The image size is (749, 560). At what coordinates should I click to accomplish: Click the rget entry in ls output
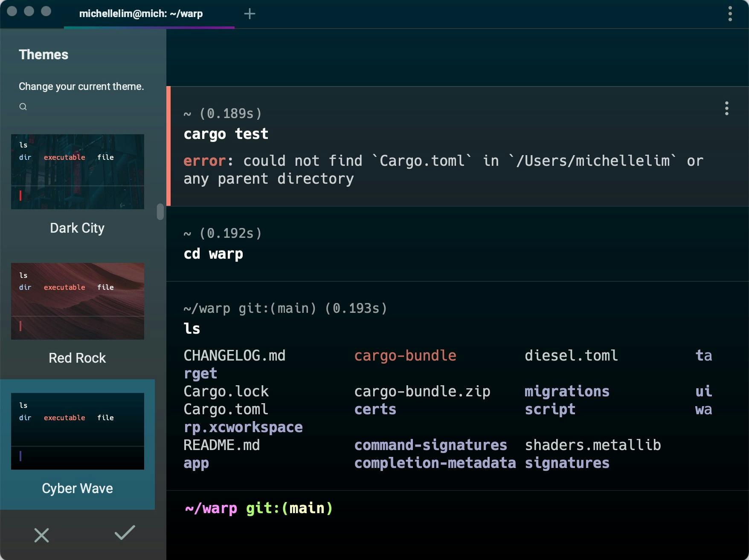(x=200, y=373)
